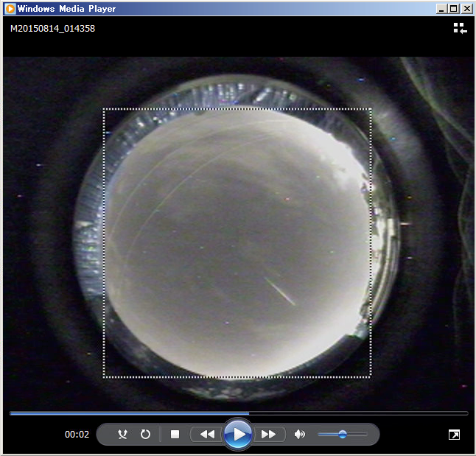
Task: Toggle the repeat button
Action: [x=145, y=435]
